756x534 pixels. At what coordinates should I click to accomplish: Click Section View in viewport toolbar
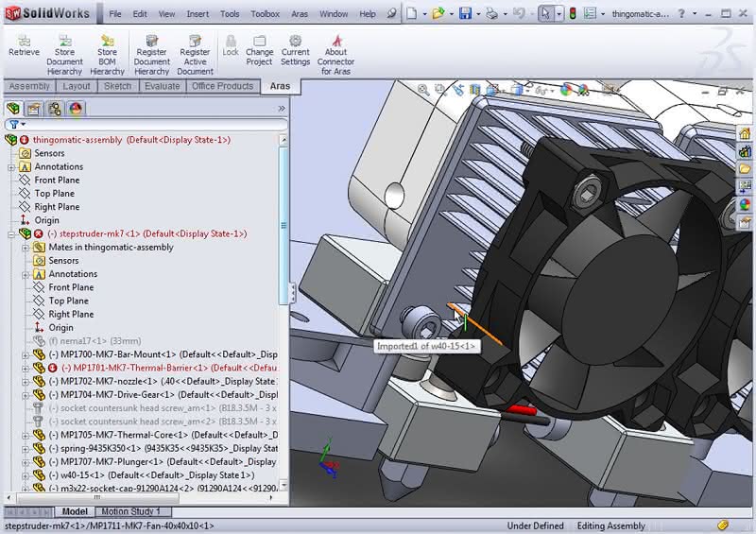point(475,89)
